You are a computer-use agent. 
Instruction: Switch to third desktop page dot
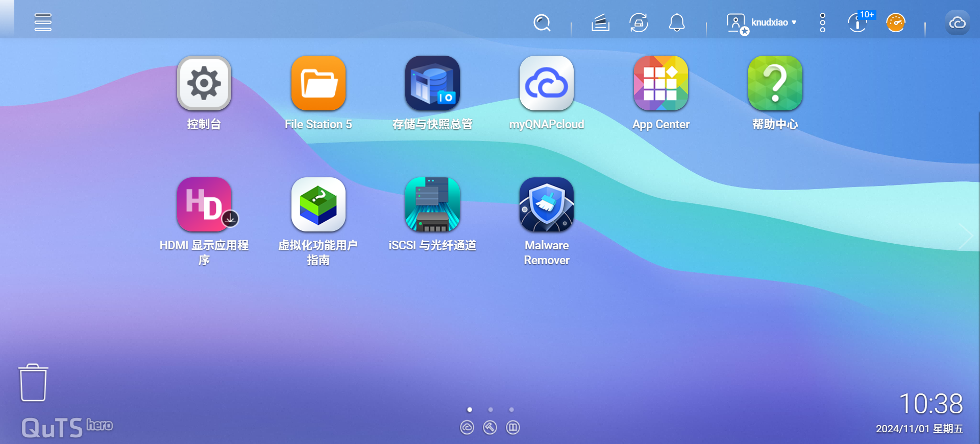511,410
